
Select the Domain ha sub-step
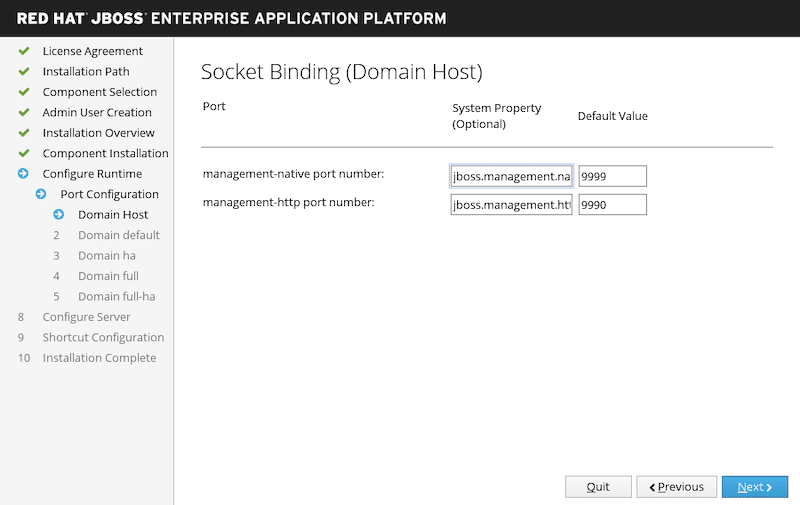(107, 255)
